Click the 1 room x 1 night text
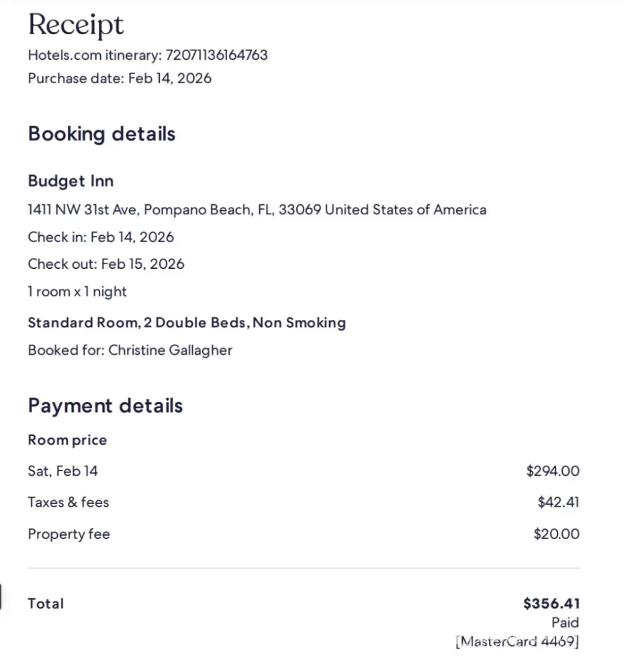 pyautogui.click(x=77, y=292)
